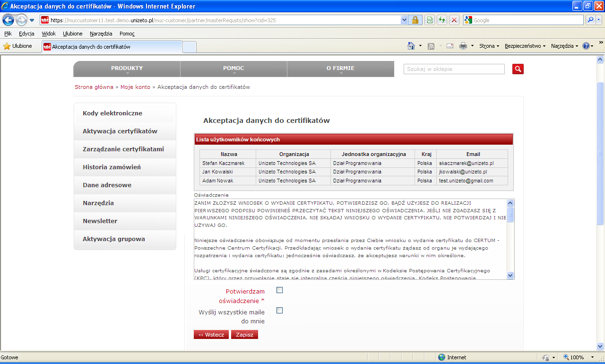Click the blue Help question mark icon
The image size is (605, 364).
click(x=586, y=46)
